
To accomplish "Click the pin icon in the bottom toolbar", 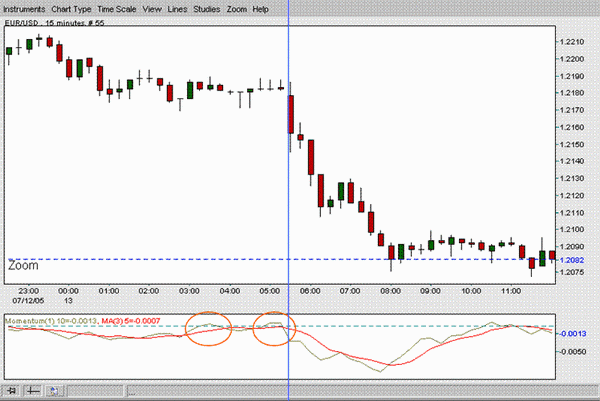I will click(x=12, y=391).
